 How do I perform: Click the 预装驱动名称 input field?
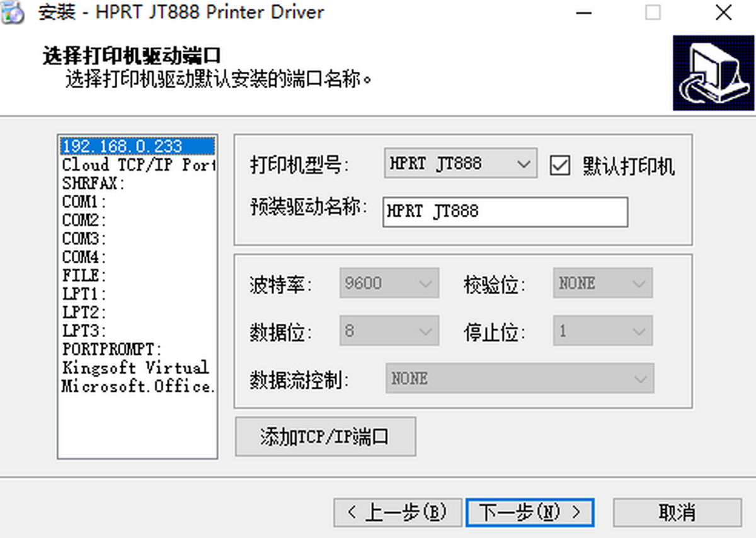(x=505, y=212)
